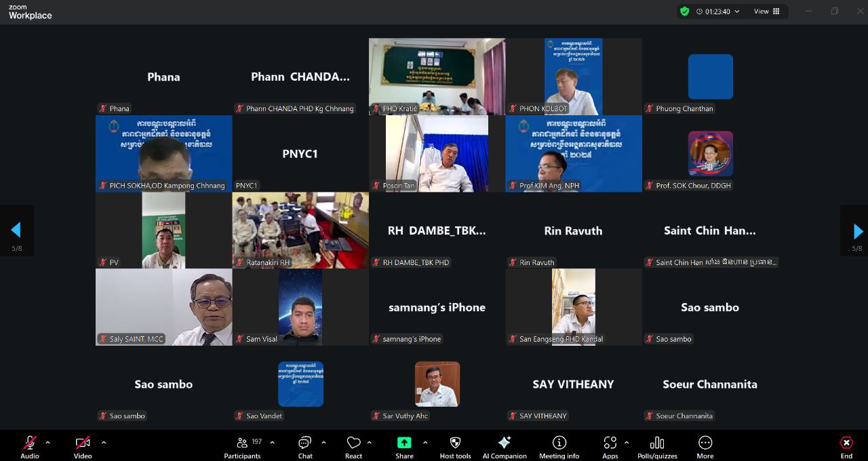Open the View layout menu
Image resolution: width=868 pixels, height=461 pixels.
pyautogui.click(x=766, y=12)
